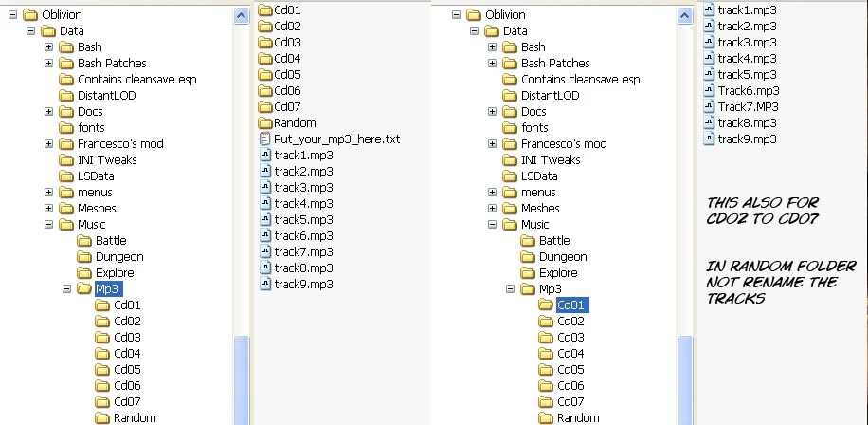Click the LSData folder icon in left tree
868x425 pixels.
point(66,176)
